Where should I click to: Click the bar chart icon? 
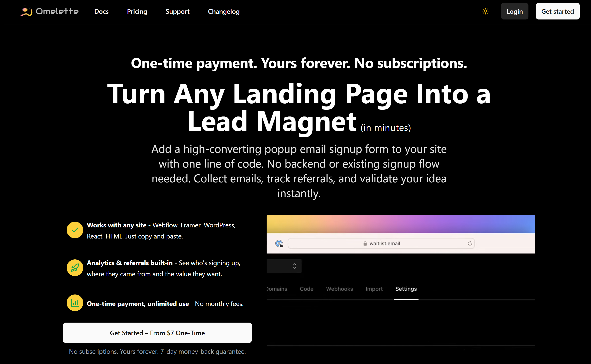click(75, 303)
